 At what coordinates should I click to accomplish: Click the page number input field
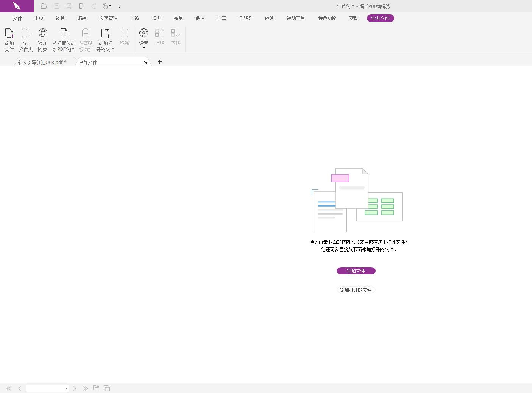45,388
